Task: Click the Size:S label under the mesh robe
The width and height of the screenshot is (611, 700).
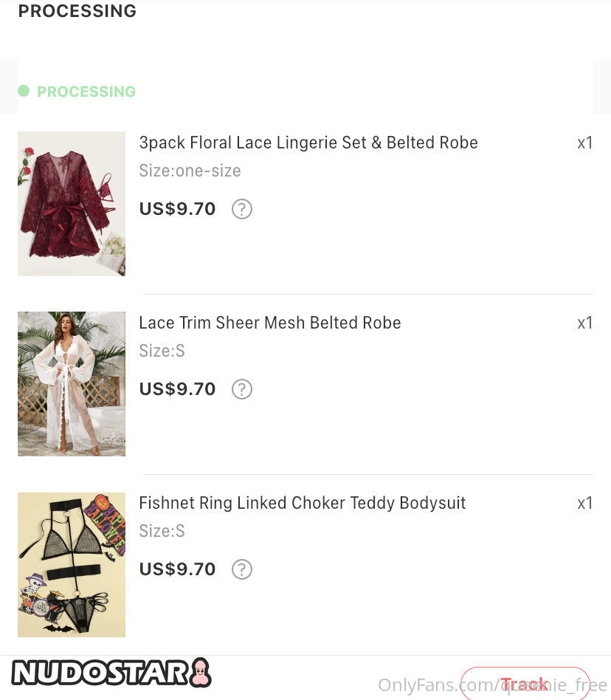Action: pos(162,351)
